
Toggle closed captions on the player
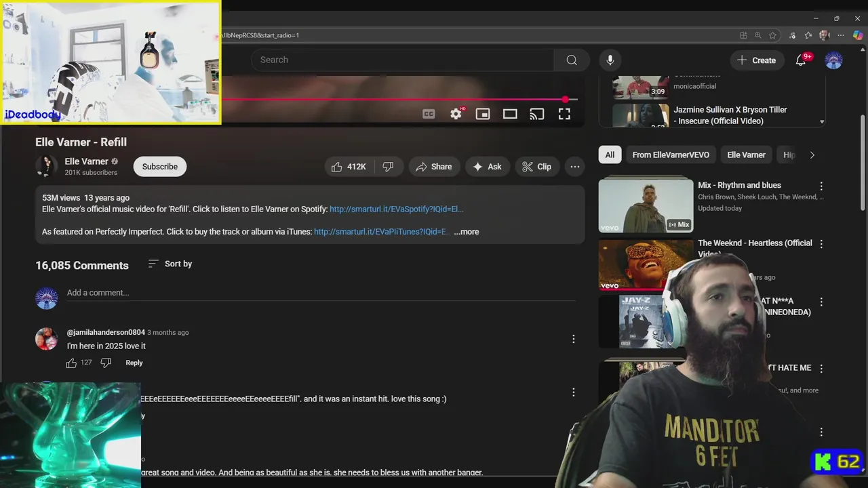point(429,114)
